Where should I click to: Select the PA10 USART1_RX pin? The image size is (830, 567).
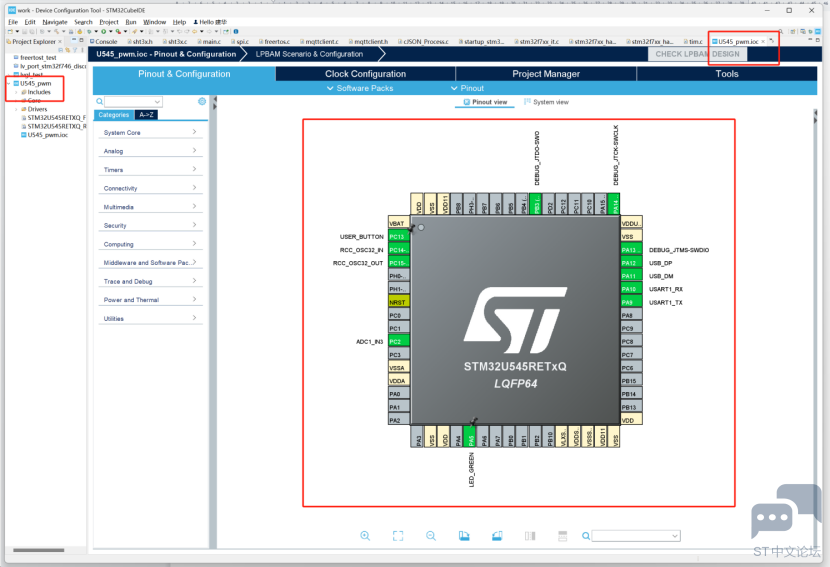(x=631, y=289)
